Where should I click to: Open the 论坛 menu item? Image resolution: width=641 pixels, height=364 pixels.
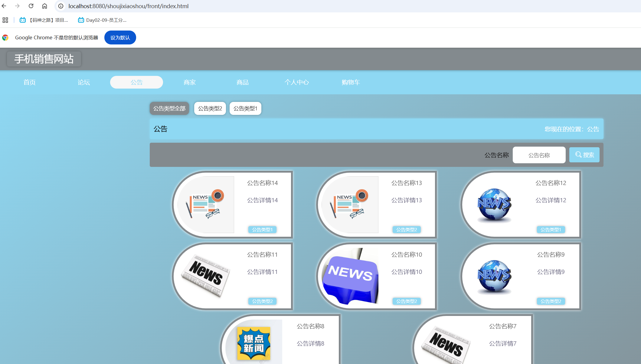84,82
